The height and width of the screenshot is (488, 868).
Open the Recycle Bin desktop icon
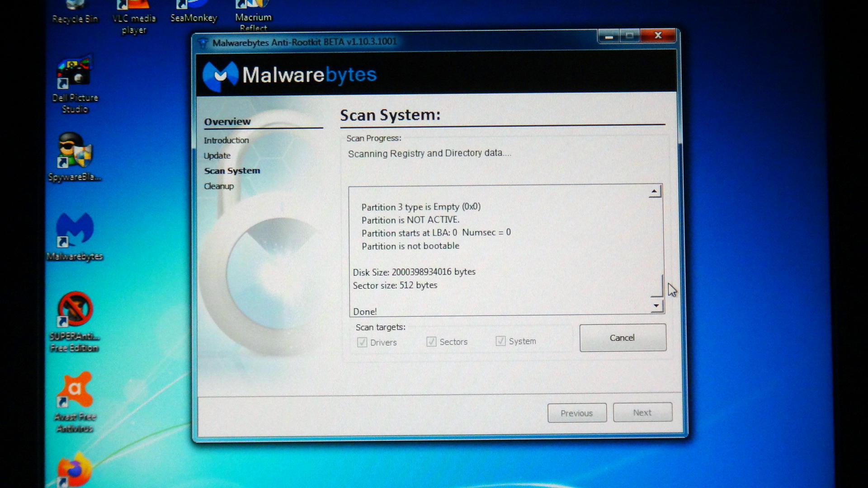pos(75,12)
